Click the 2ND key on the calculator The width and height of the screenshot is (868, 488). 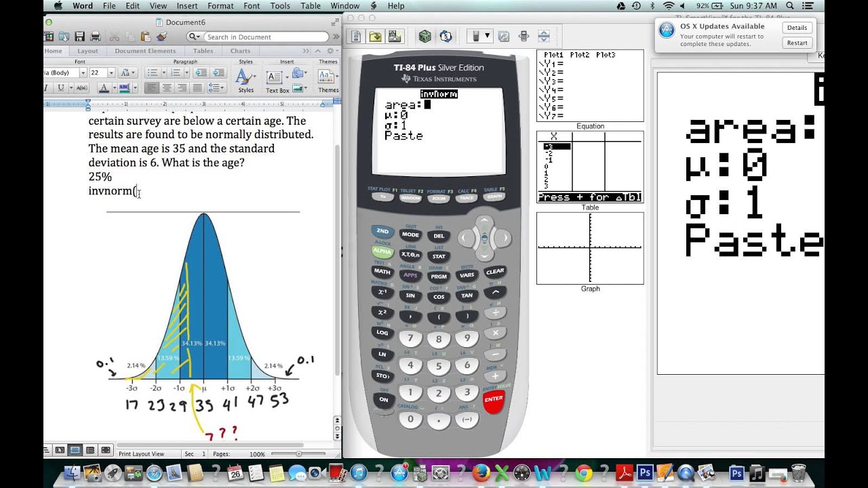(x=382, y=231)
